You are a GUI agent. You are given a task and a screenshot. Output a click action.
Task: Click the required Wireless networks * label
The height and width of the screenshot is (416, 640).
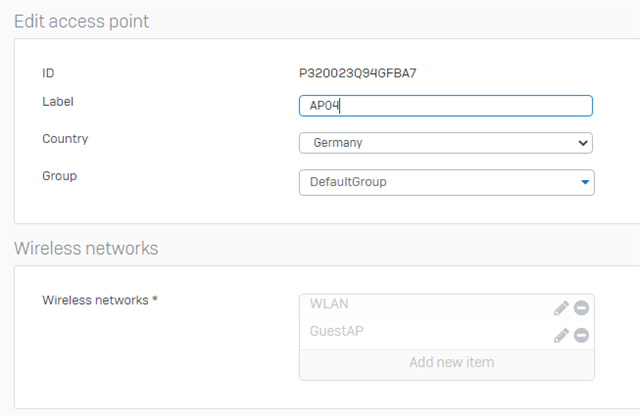pos(100,300)
